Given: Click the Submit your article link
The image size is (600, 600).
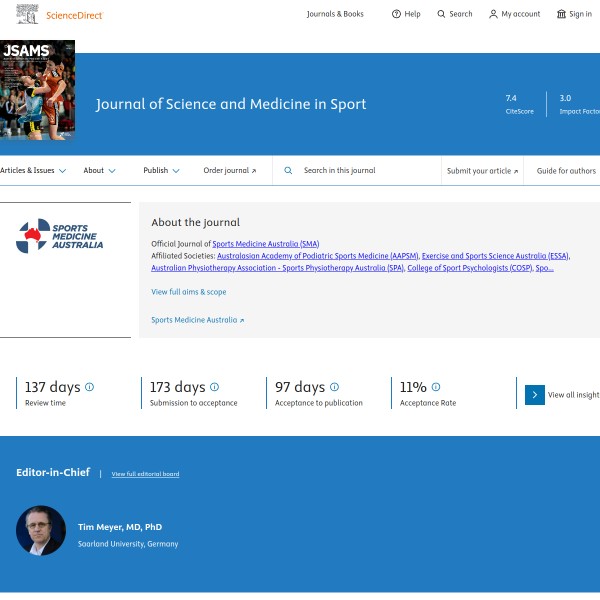Looking at the screenshot, I should coord(482,171).
